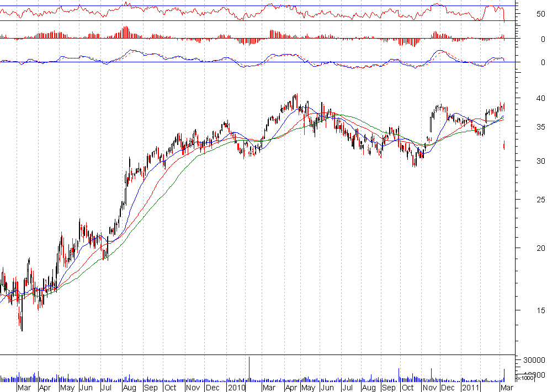Screen dimensions: 547x392
Task: Click the "25" price axis label
Action: [540, 200]
